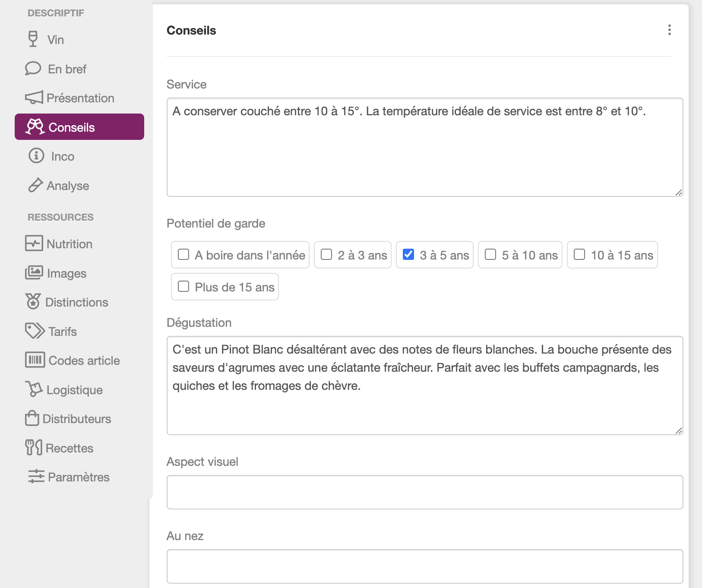702x588 pixels.
Task: Click the Inco info circle icon
Action: point(36,155)
